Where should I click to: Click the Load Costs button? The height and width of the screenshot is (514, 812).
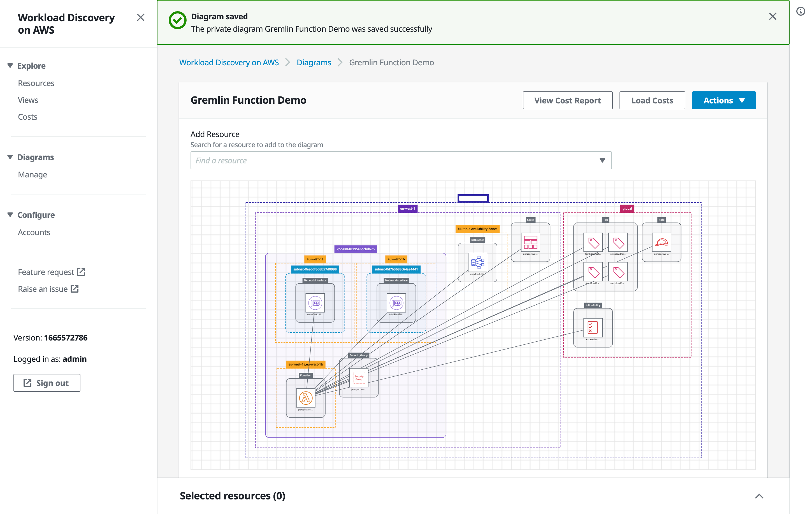(x=652, y=100)
